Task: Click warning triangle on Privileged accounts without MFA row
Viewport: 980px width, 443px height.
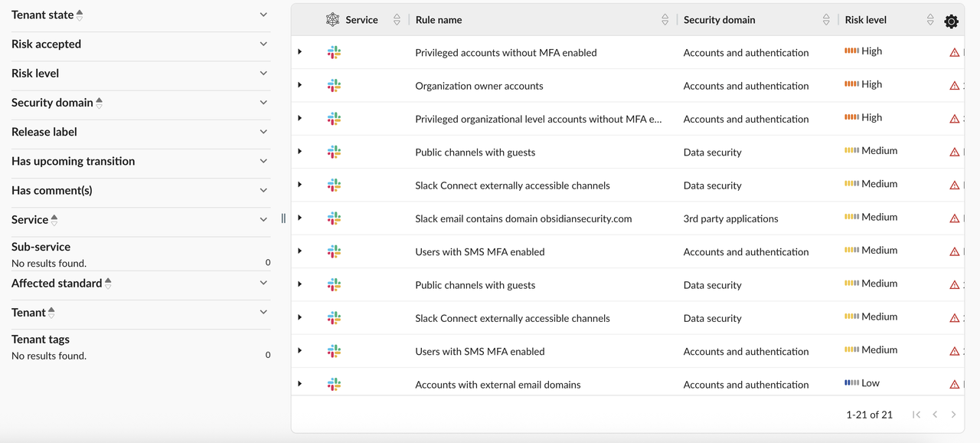Action: tap(954, 53)
